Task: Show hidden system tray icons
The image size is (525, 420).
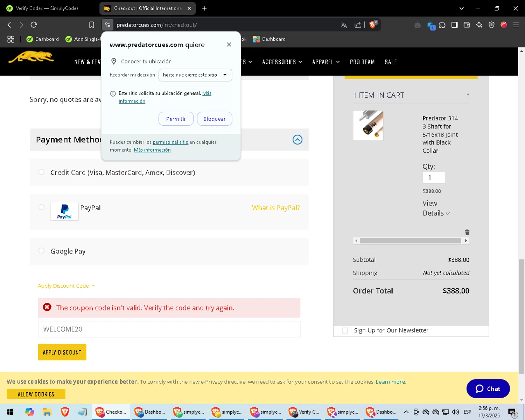Action: click(406, 412)
